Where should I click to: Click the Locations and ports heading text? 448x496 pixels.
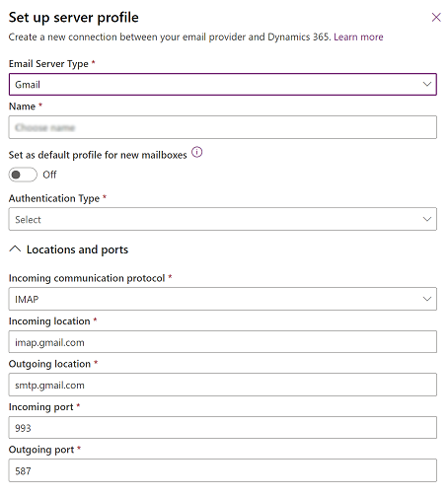77,249
